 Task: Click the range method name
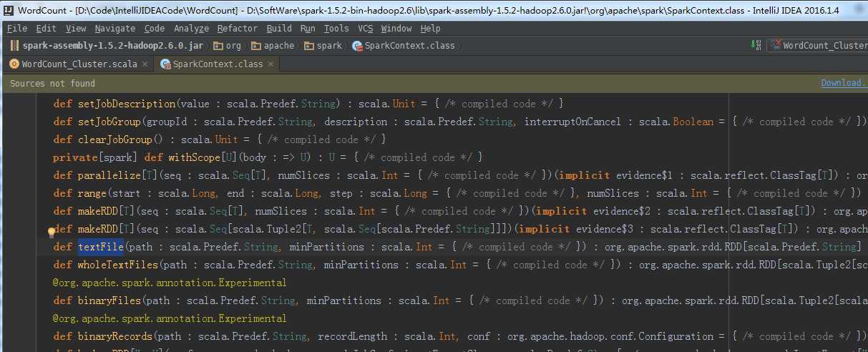click(x=92, y=193)
